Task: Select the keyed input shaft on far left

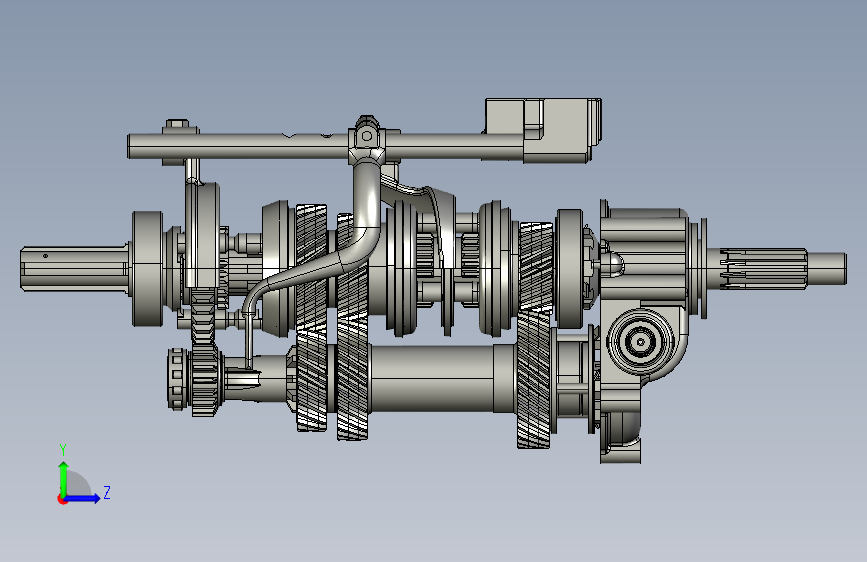Action: click(x=75, y=268)
